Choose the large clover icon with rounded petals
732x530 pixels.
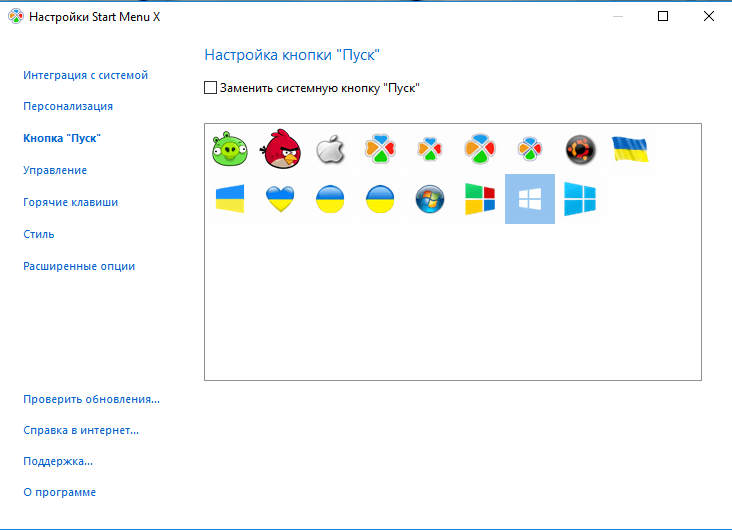click(x=480, y=149)
